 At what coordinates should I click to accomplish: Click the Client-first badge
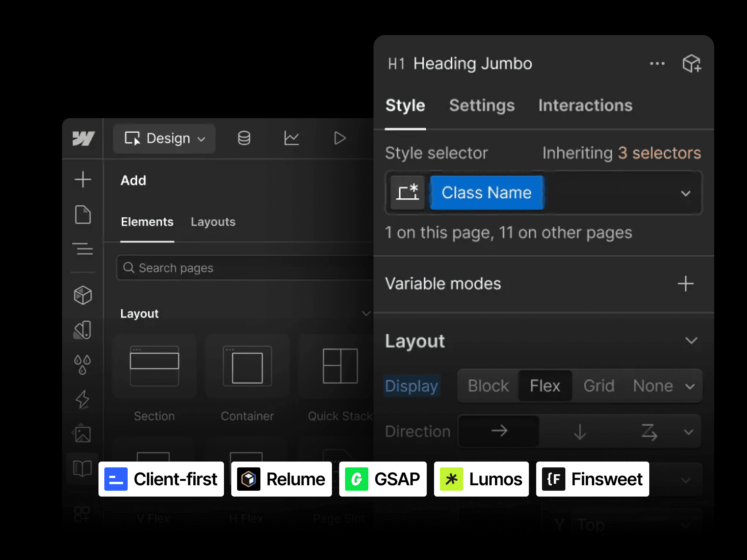pyautogui.click(x=161, y=479)
